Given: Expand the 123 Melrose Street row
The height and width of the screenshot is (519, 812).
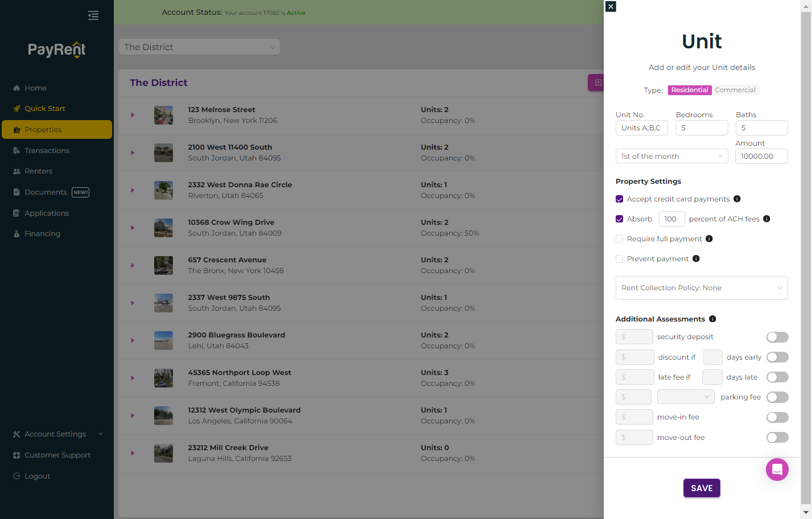Looking at the screenshot, I should [x=133, y=115].
